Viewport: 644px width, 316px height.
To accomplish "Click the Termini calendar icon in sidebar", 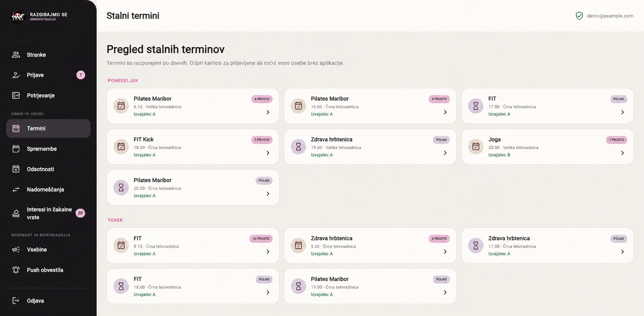I will [16, 128].
